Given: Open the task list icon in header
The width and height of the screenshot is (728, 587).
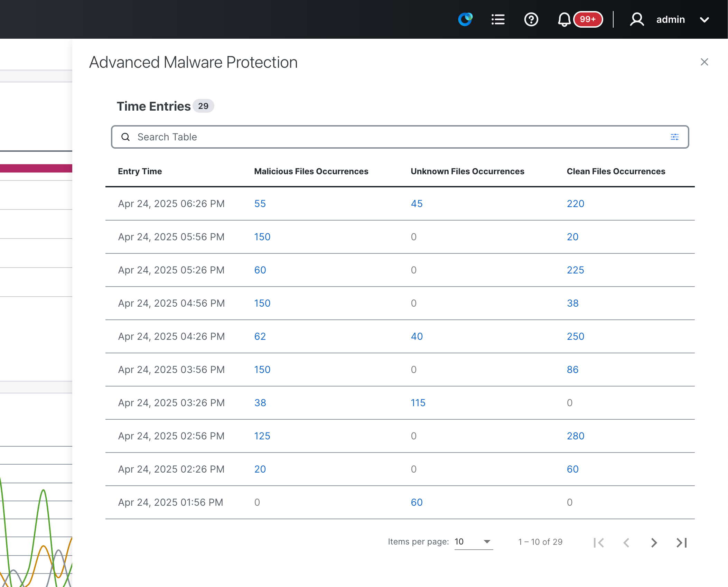Looking at the screenshot, I should point(498,19).
